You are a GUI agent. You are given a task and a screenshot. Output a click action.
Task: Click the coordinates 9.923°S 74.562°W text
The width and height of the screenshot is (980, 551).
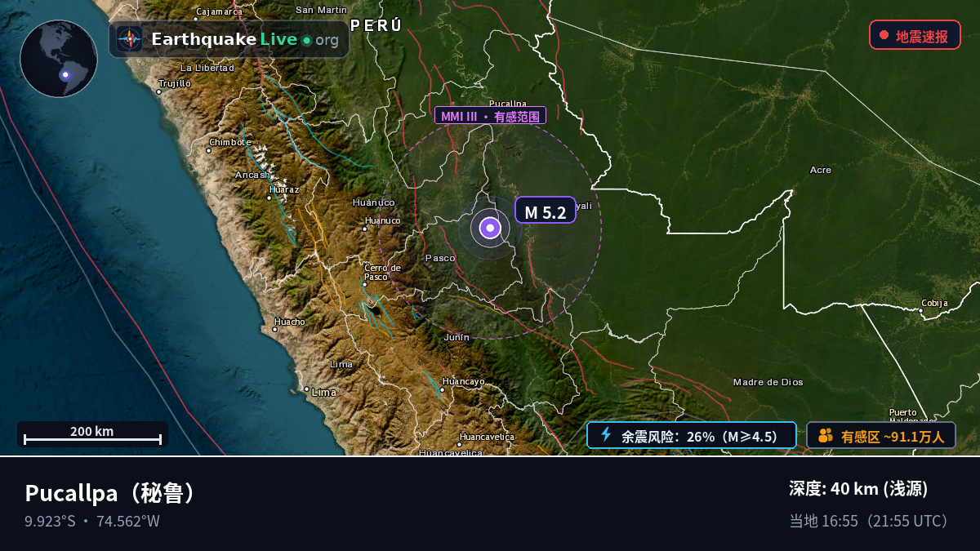[x=92, y=521]
